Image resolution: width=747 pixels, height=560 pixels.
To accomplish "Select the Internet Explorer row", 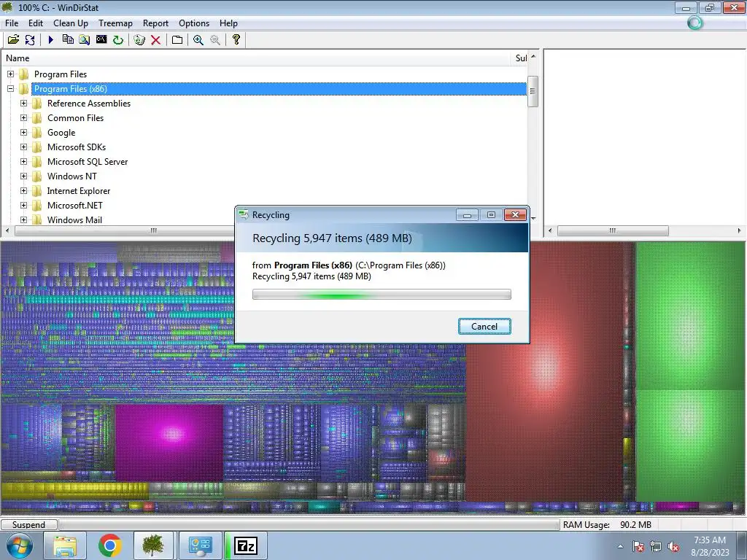I will pos(79,190).
